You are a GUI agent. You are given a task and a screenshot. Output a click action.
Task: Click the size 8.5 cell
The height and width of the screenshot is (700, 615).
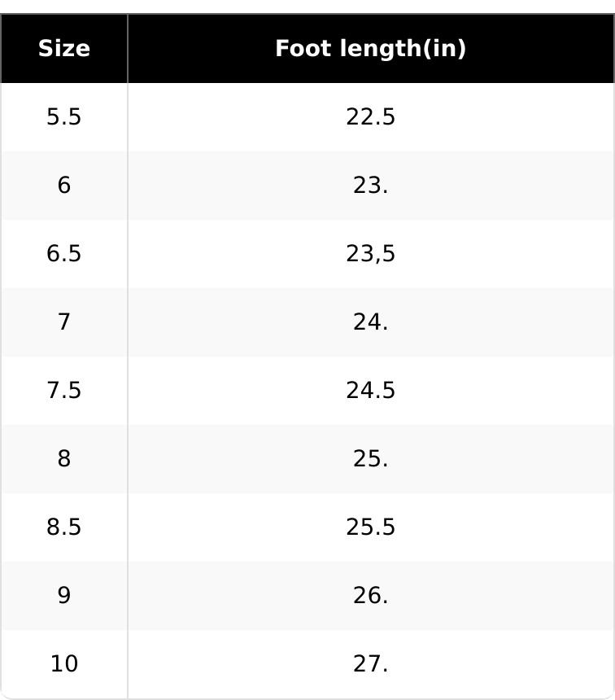pos(63,527)
